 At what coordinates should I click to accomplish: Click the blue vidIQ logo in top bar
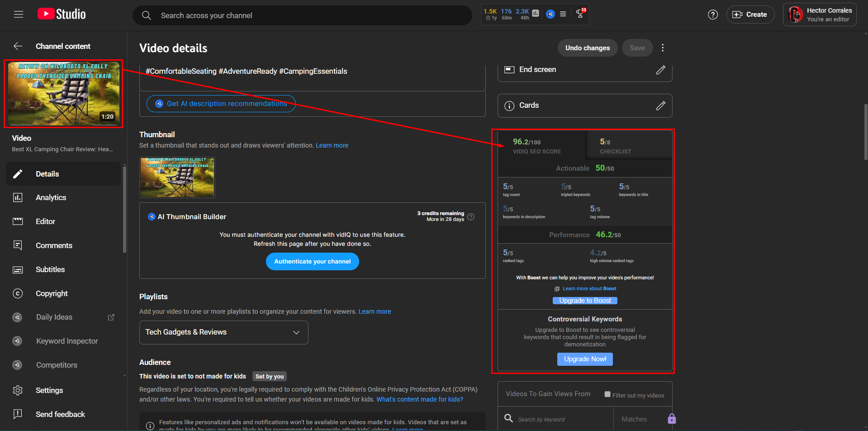pos(550,14)
